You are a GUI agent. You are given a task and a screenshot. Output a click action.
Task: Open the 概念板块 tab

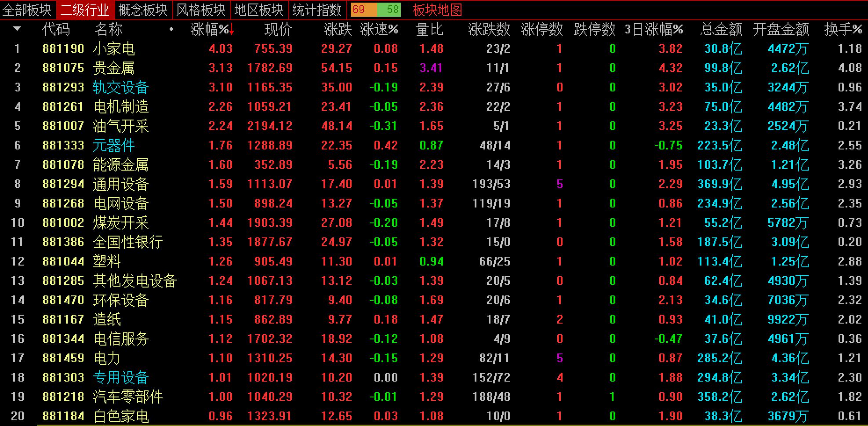click(x=143, y=10)
